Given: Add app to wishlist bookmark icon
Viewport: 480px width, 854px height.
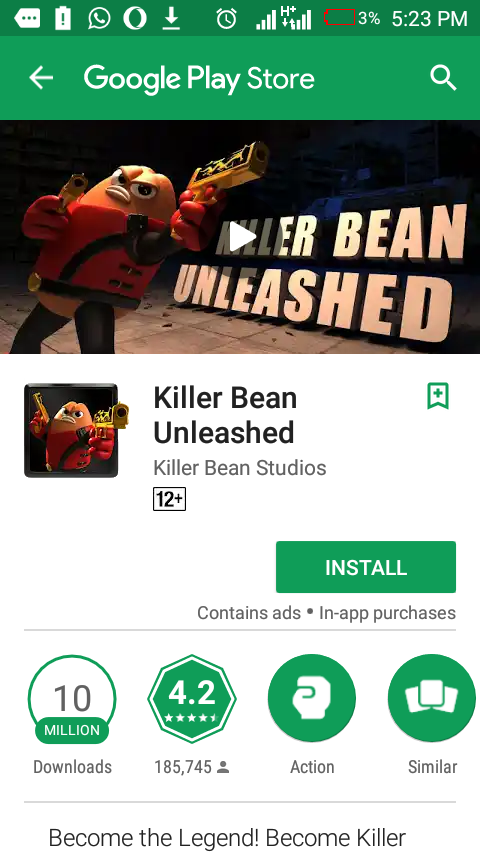Looking at the screenshot, I should click(438, 396).
